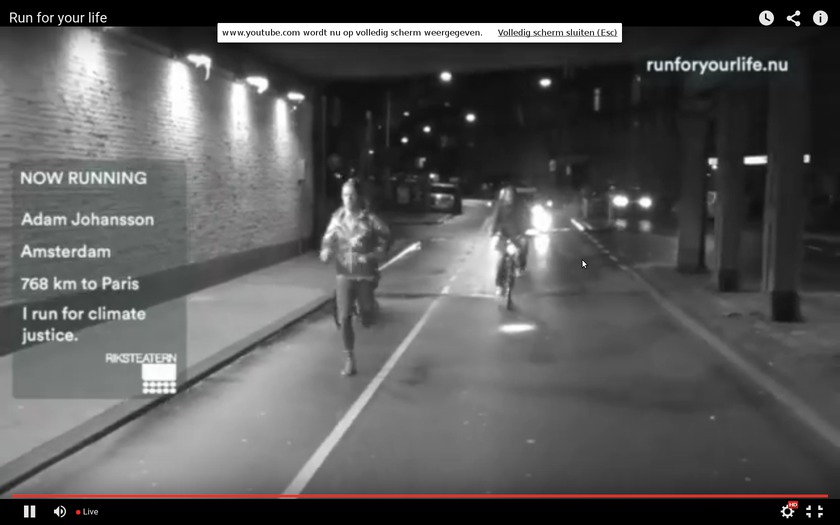Screen dimensions: 840x525
Task: Pause the live video
Action: pyautogui.click(x=29, y=512)
